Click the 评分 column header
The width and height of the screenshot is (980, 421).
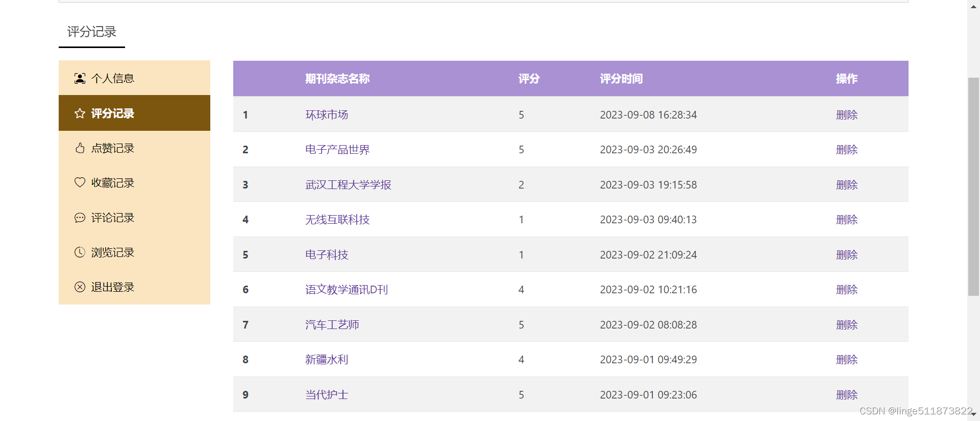(529, 79)
